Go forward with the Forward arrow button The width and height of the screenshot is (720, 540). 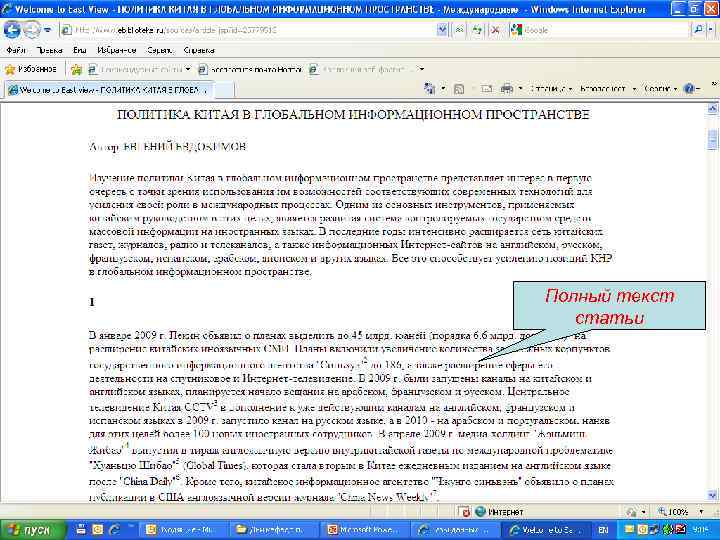(x=31, y=30)
